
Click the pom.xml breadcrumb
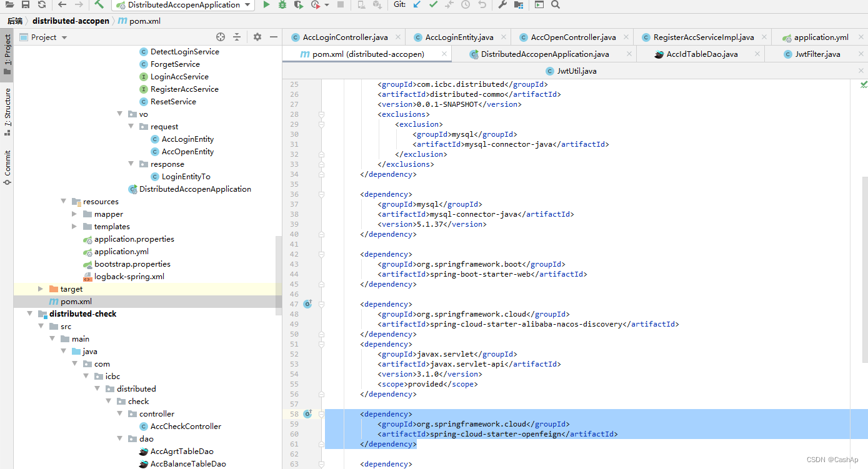140,21
